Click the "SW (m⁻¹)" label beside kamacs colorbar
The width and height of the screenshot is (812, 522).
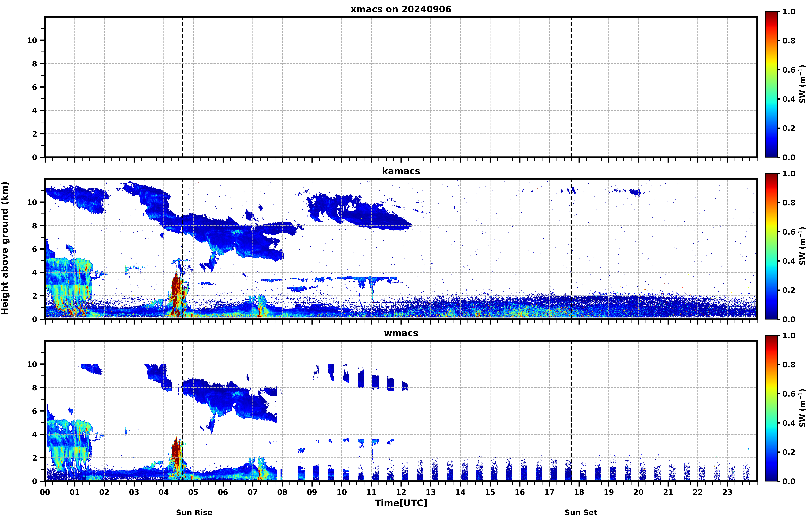tap(802, 246)
